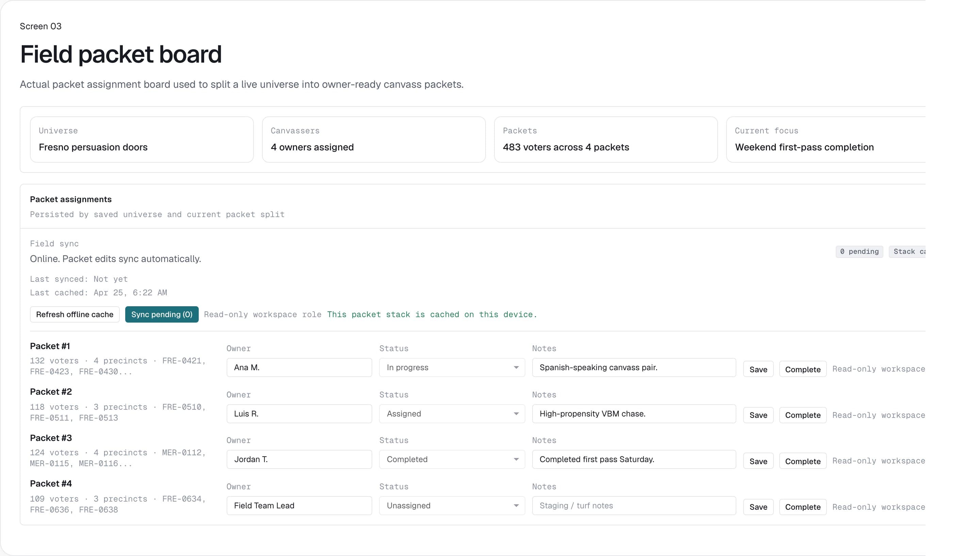Mark Packet #1 as Complete
This screenshot has height=556, width=980.
802,369
